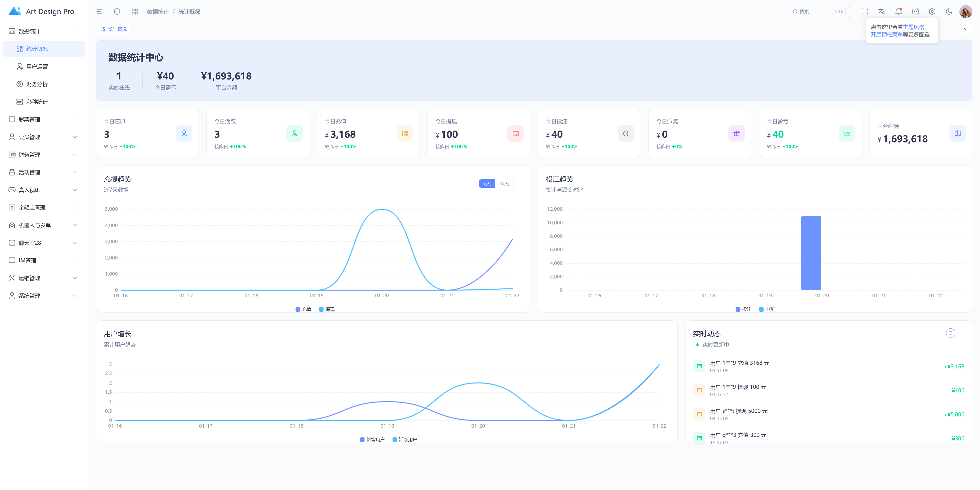Enter fullscreen mode using the top bar icon
The image size is (980, 490).
pyautogui.click(x=865, y=11)
